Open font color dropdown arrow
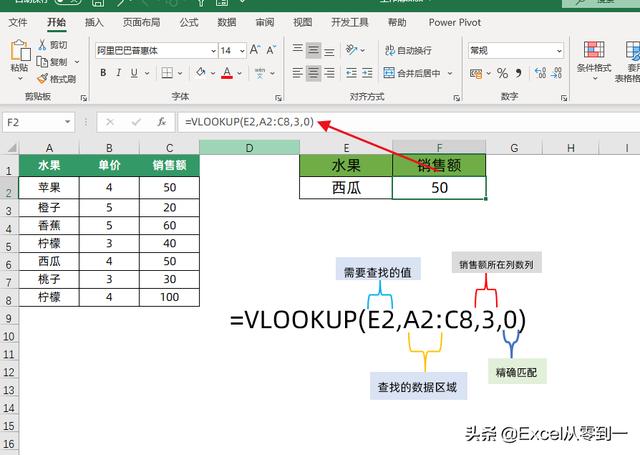Image resolution: width=640 pixels, height=455 pixels. (x=240, y=73)
